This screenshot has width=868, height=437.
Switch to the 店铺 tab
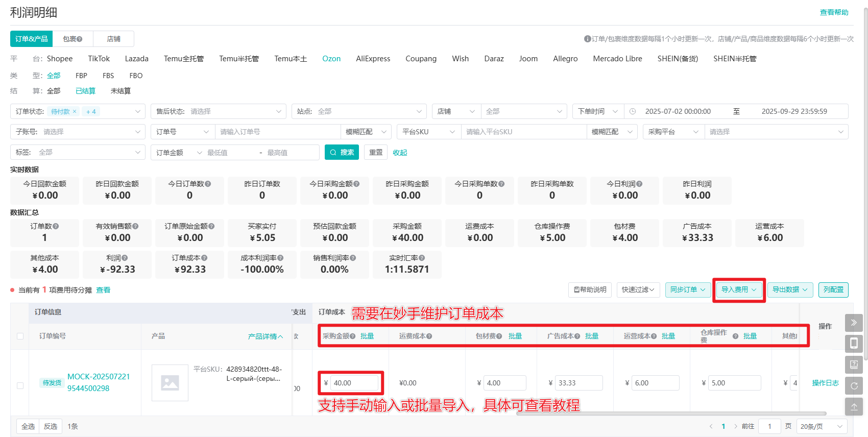(113, 39)
